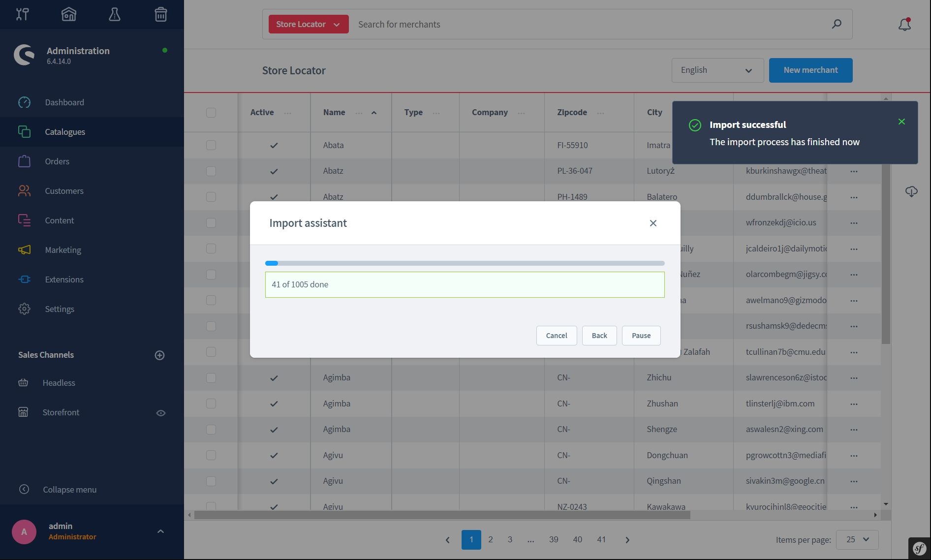This screenshot has height=560, width=931.
Task: Pause the import process
Action: [x=641, y=336]
